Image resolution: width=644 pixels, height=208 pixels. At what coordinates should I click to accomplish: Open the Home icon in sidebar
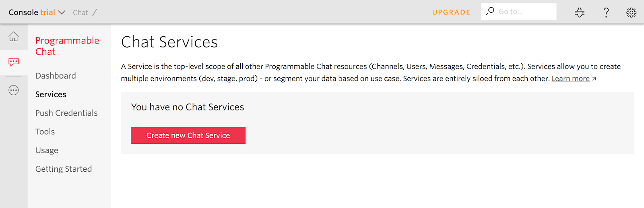(x=14, y=37)
